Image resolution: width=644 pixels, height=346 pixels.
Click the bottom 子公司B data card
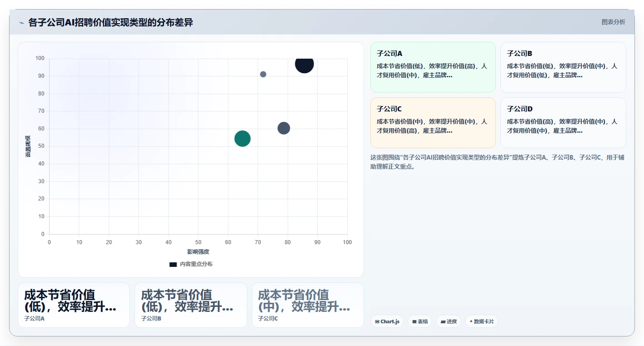click(191, 305)
